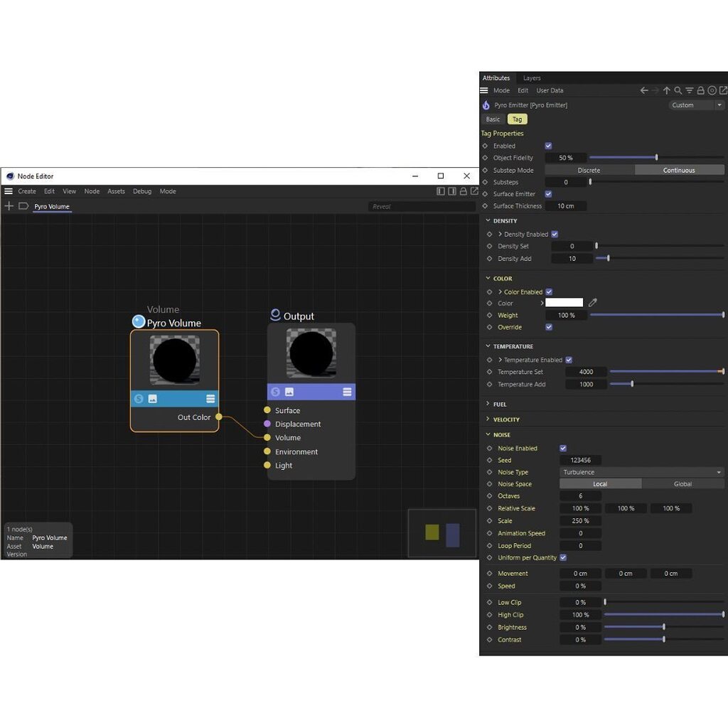Image resolution: width=728 pixels, height=728 pixels.
Task: Expand the VELOCITY section
Action: [488, 419]
